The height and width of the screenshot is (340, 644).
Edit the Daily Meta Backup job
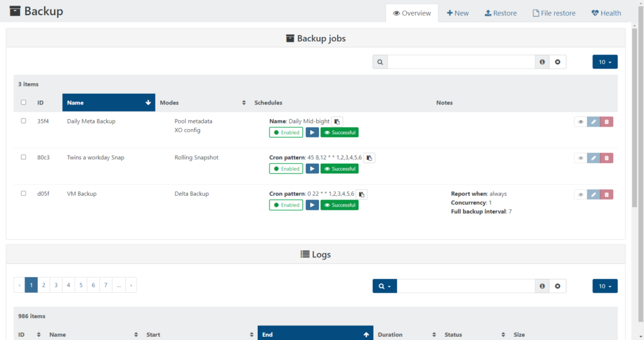point(594,122)
